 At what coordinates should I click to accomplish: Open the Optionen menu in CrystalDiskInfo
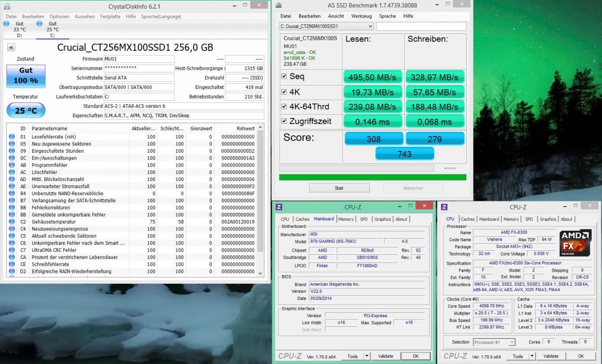point(59,16)
